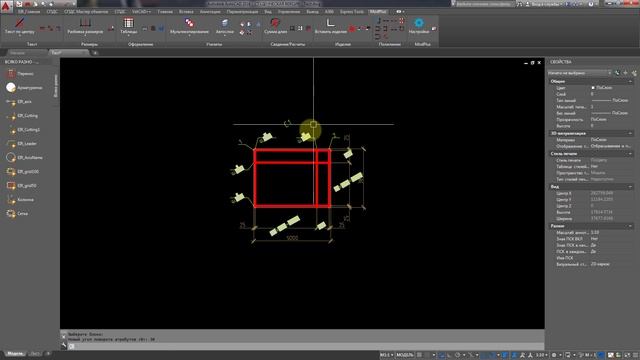Select the Текст по центру tool
The height and width of the screenshot is (360, 640).
20,26
